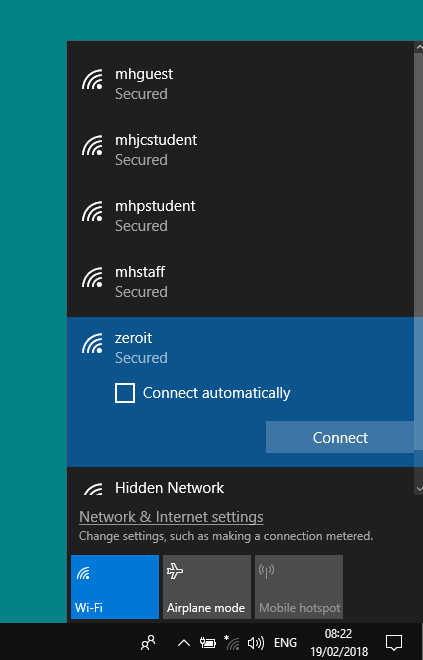Viewport: 423px width, 660px height.
Task: Click the scrollbar down arrow in network list
Action: pyautogui.click(x=419, y=489)
